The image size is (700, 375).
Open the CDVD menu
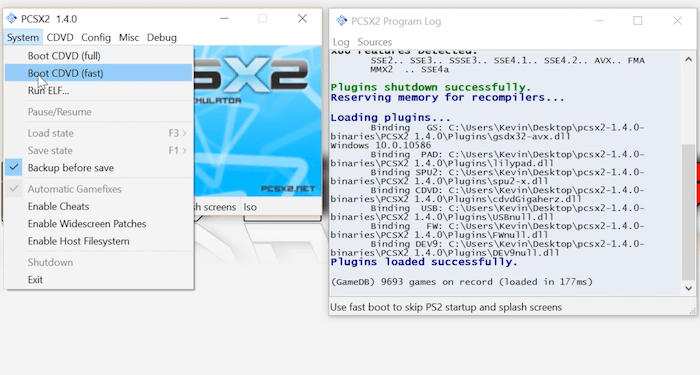click(60, 38)
